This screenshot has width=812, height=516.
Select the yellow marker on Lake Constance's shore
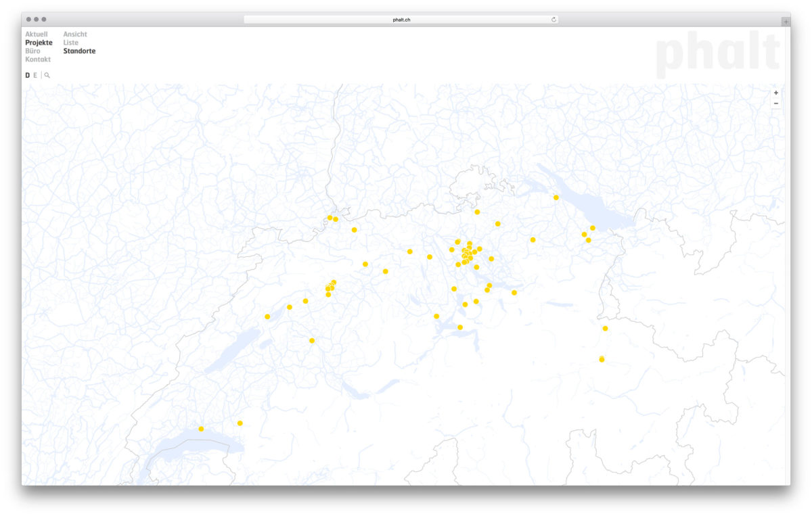click(556, 197)
